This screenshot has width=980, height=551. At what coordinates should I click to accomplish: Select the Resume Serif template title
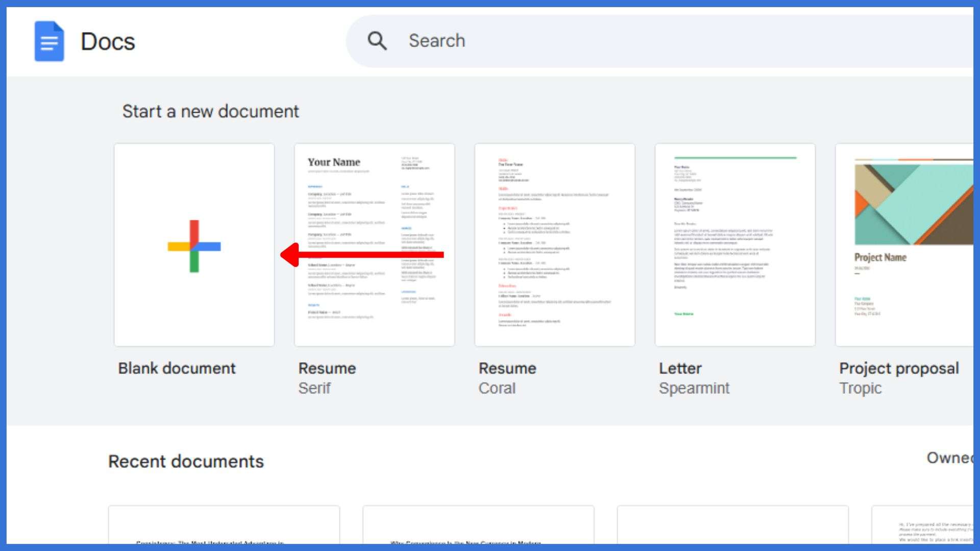tap(327, 368)
